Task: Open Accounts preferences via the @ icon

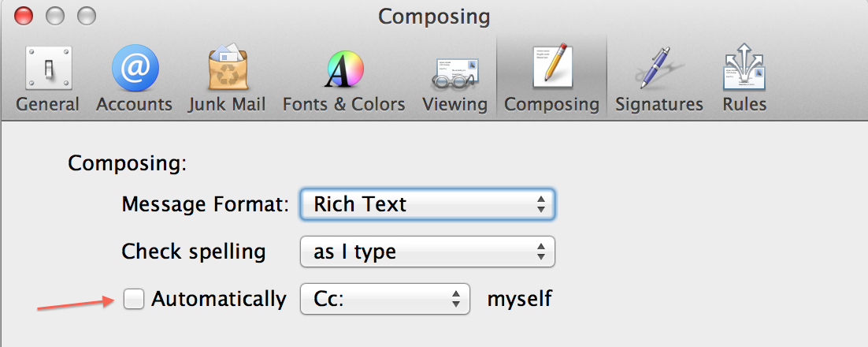Action: [x=135, y=69]
